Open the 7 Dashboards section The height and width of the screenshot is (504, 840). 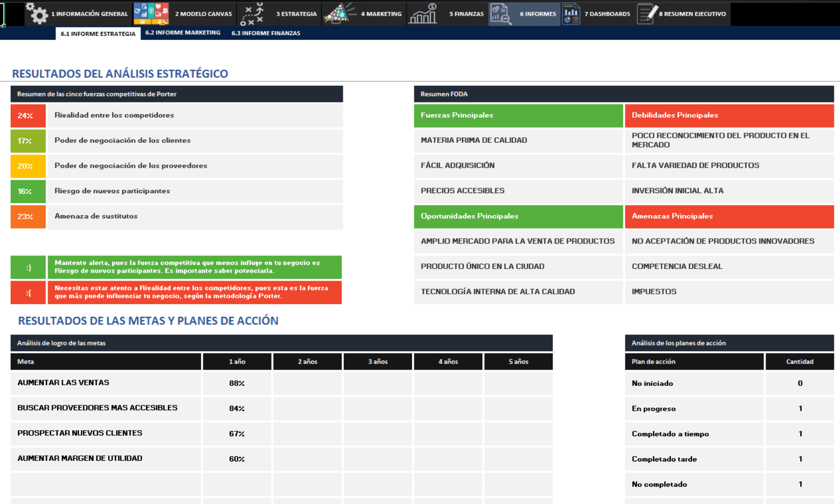[x=607, y=14]
